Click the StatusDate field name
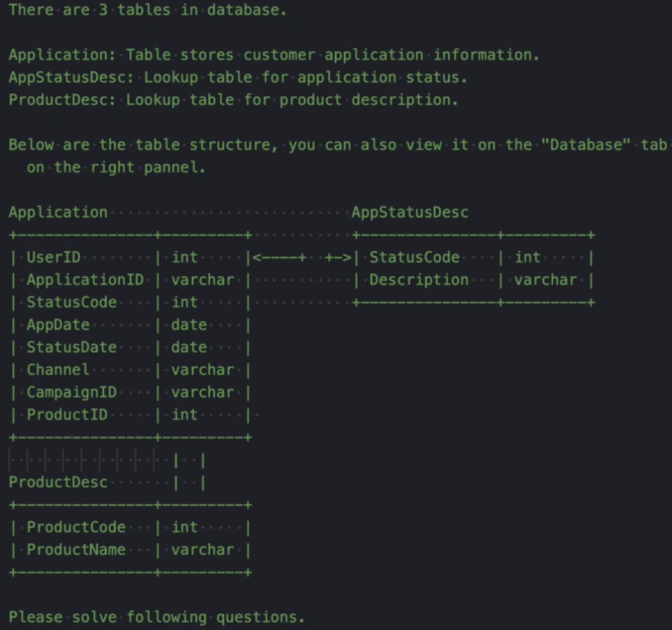The image size is (672, 630). coord(72,347)
